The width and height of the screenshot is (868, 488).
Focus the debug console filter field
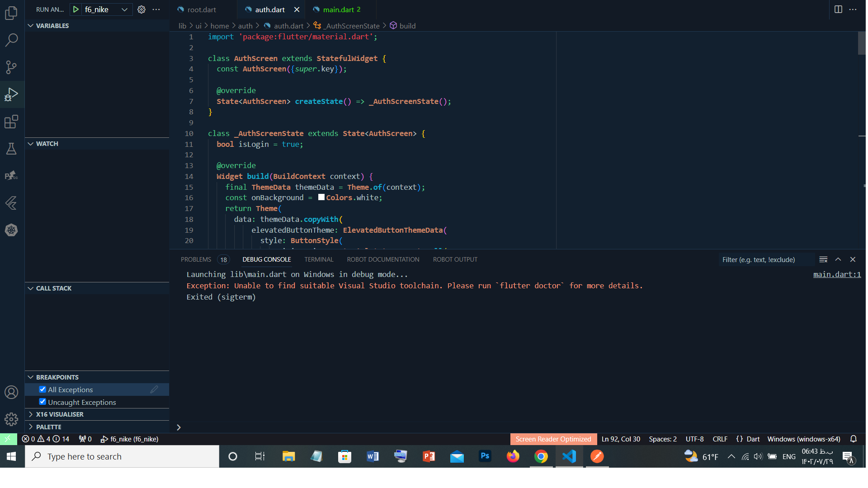coord(766,259)
